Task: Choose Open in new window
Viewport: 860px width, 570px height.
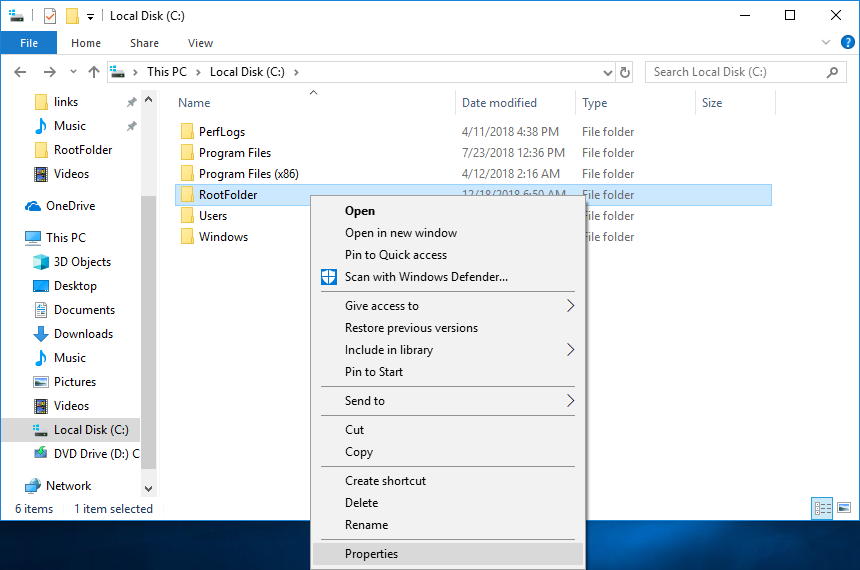Action: point(448,233)
